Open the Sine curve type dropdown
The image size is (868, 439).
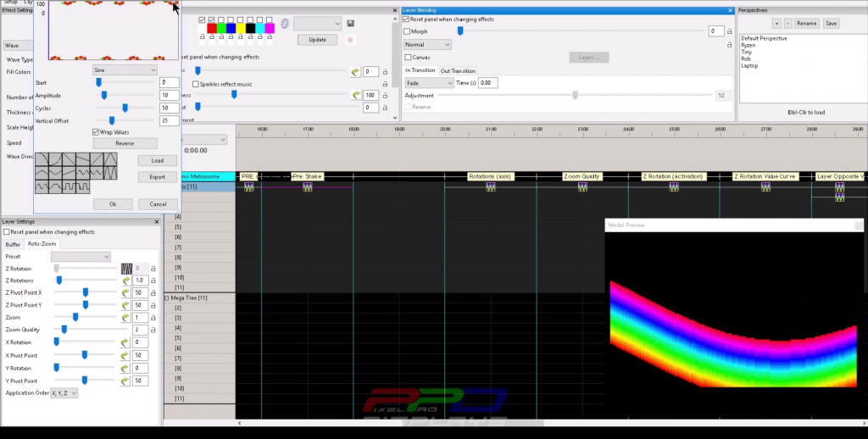coord(125,69)
